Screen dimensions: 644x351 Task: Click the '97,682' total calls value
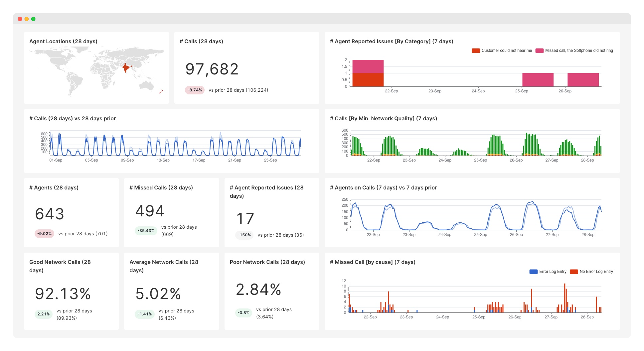click(212, 69)
